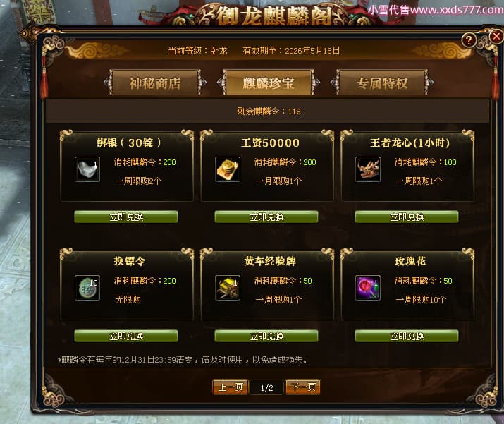Select the 王者龙心 dragon head icon
Image resolution: width=504 pixels, height=424 pixels.
[368, 169]
